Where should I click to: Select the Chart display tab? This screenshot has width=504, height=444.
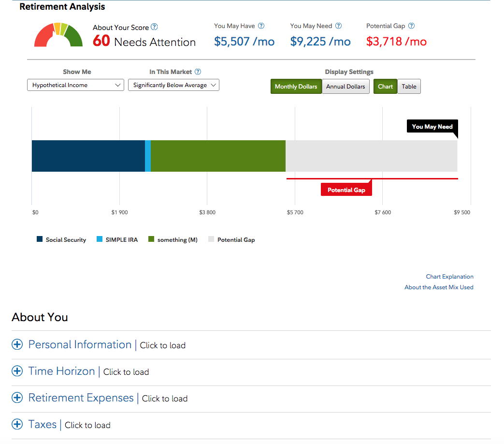(385, 86)
